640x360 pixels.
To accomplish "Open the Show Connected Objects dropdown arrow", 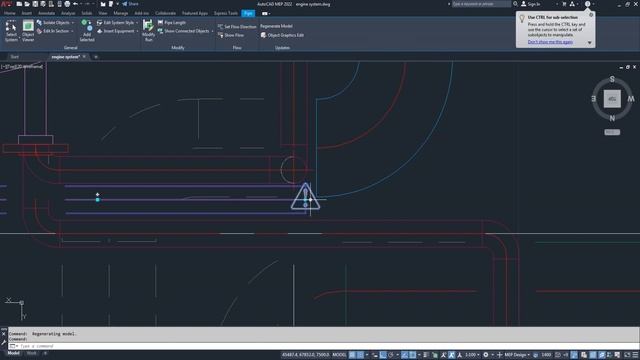I will (212, 31).
